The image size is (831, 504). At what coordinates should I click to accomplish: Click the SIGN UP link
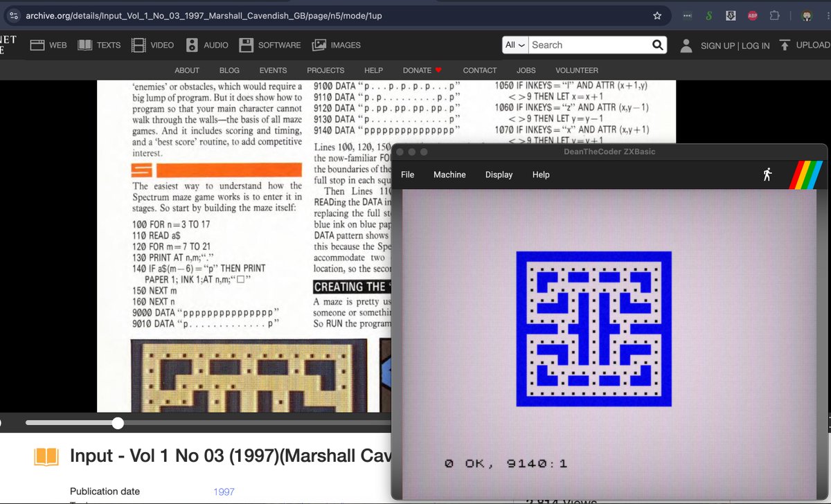coord(717,46)
